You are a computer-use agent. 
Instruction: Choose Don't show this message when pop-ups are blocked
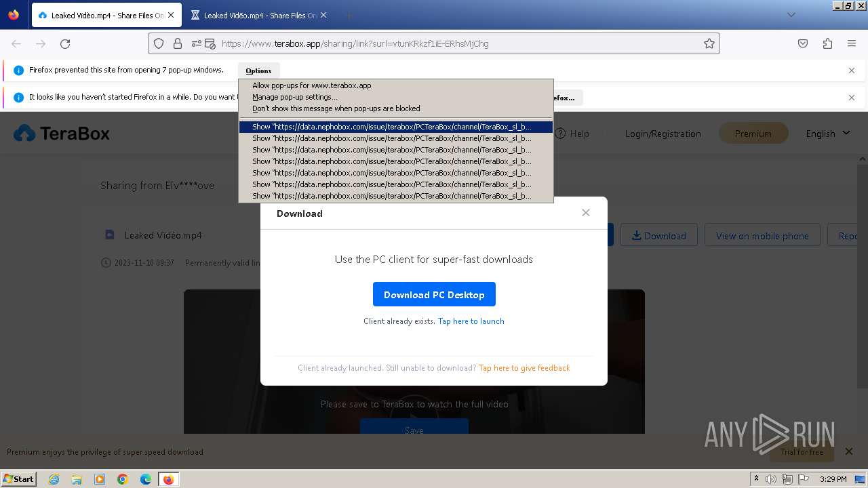point(395,108)
